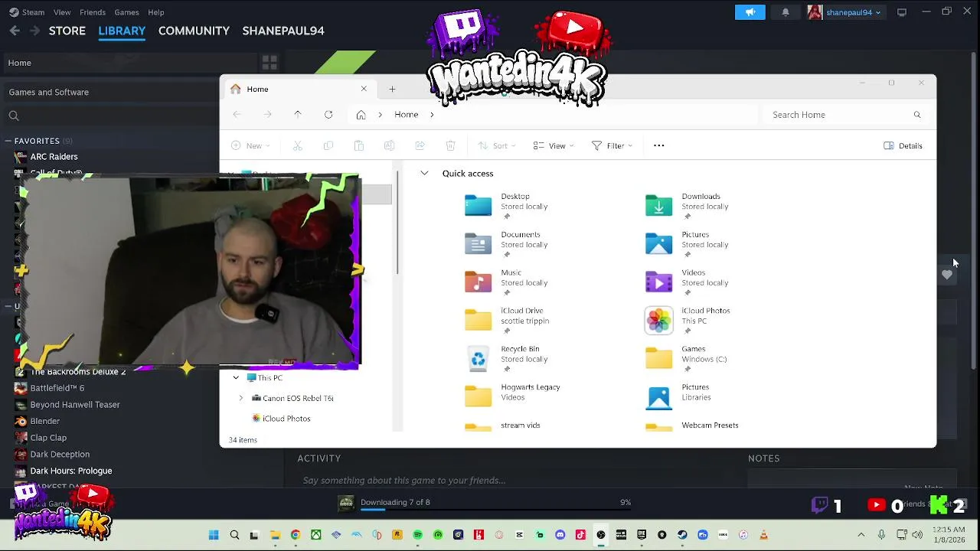The width and height of the screenshot is (980, 551).
Task: Open the Music folder icon
Action: [478, 282]
